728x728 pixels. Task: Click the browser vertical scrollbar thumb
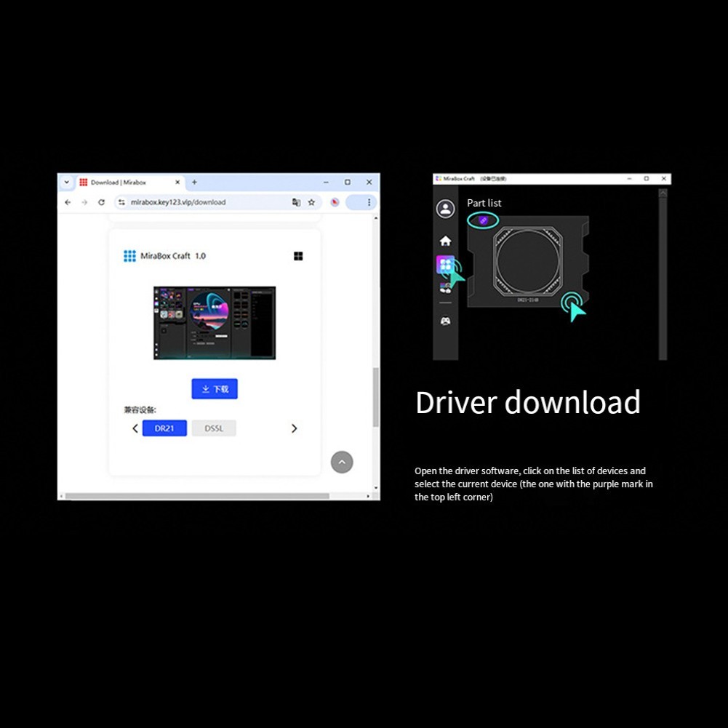pyautogui.click(x=375, y=397)
